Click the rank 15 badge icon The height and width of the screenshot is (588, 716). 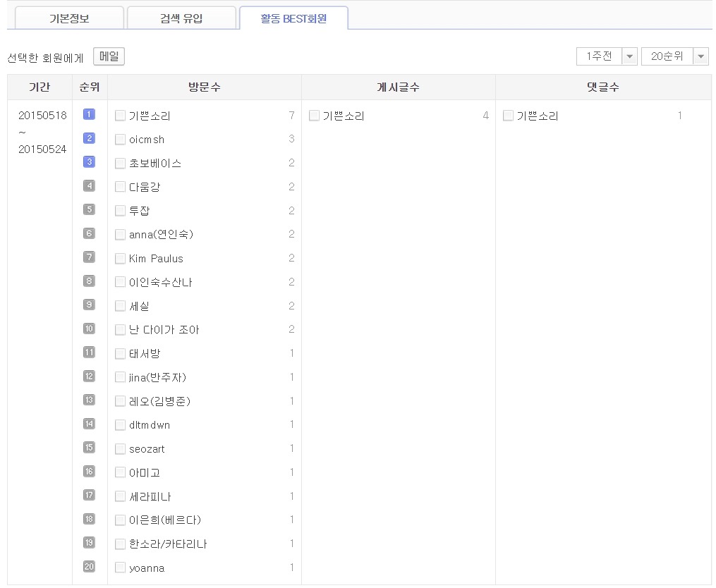point(89,448)
